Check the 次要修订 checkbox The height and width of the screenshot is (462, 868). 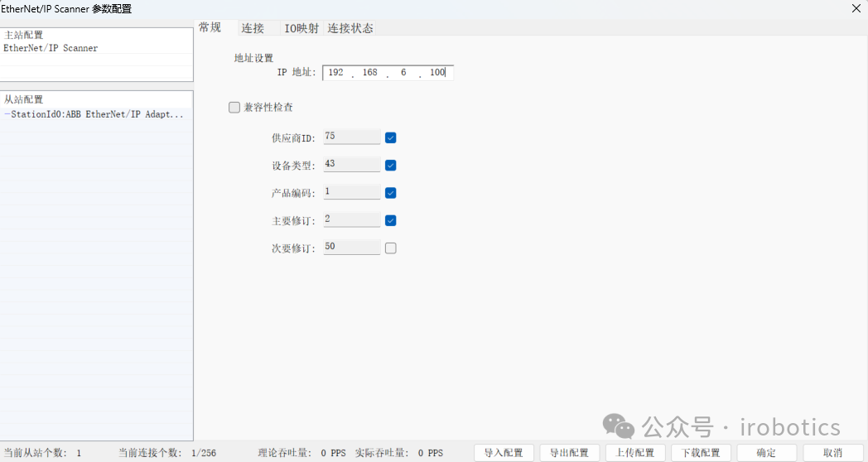point(391,248)
